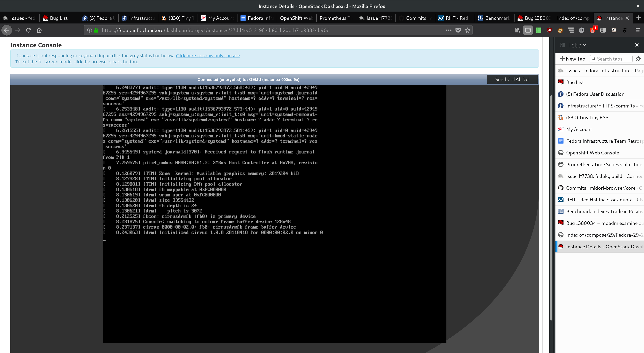Switch to Prometheus Ti tab in tab strip
The height and width of the screenshot is (353, 644).
coord(336,18)
